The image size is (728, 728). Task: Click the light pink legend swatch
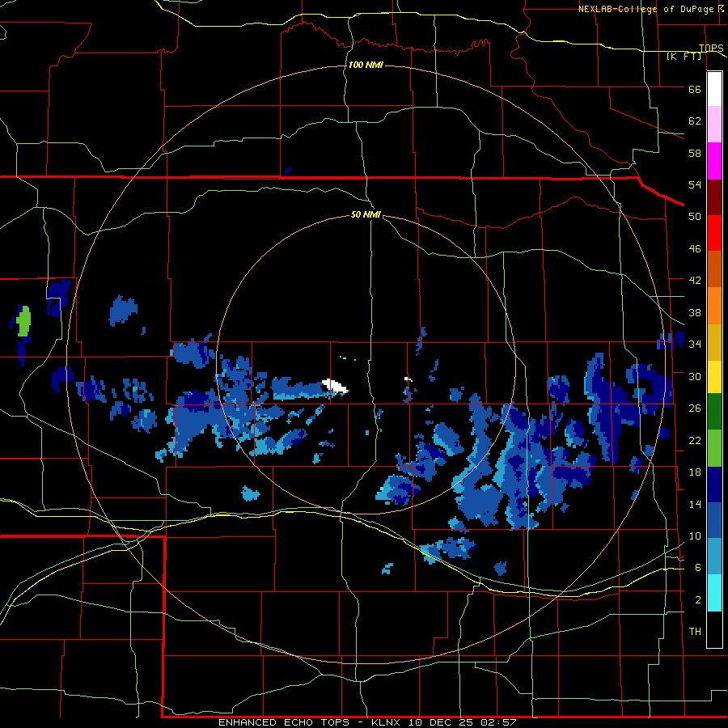click(714, 125)
